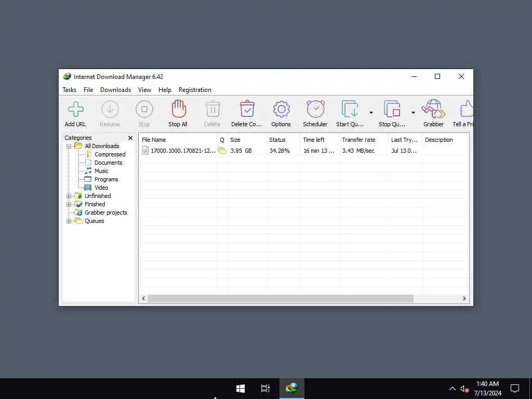Close the Categories panel with X
The height and width of the screenshot is (399, 532).
130,138
